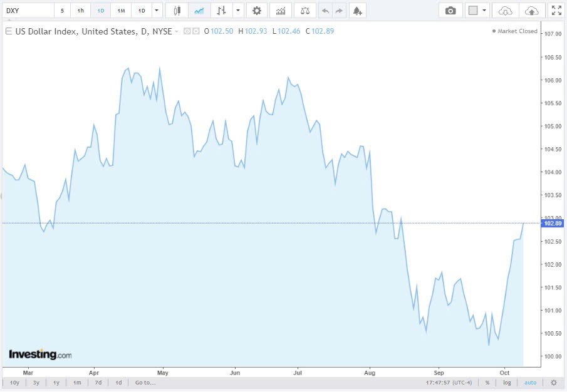Image resolution: width=567 pixels, height=392 pixels.
Task: Switch to the 1h interval
Action: click(80, 10)
